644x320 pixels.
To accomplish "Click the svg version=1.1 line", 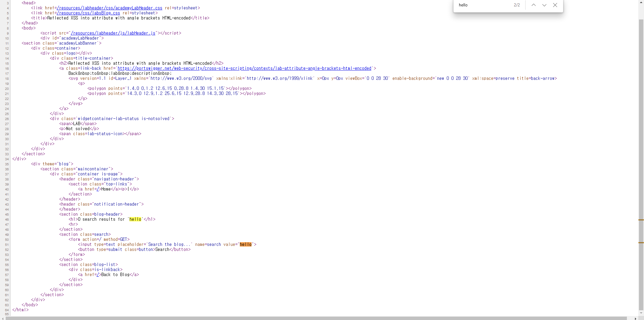I will tap(313, 78).
